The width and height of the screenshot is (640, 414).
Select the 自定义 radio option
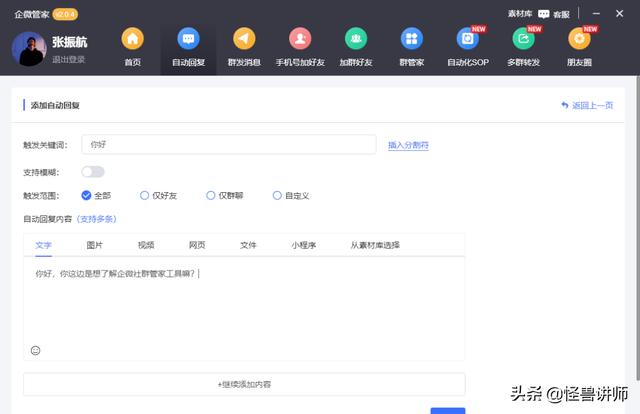click(277, 196)
